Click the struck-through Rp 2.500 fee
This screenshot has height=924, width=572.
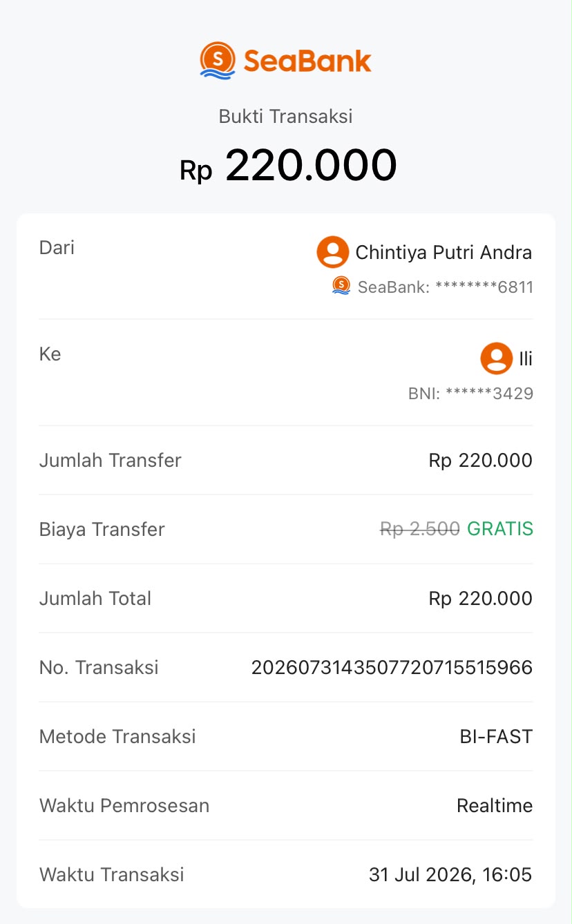(420, 529)
